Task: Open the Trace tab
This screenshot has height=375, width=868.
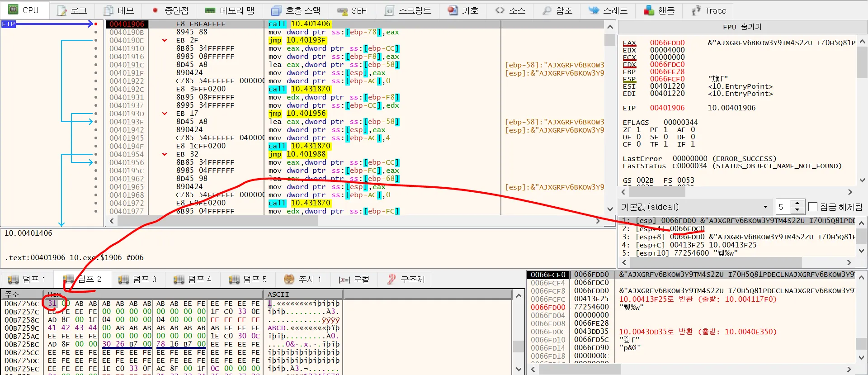Action: click(709, 10)
